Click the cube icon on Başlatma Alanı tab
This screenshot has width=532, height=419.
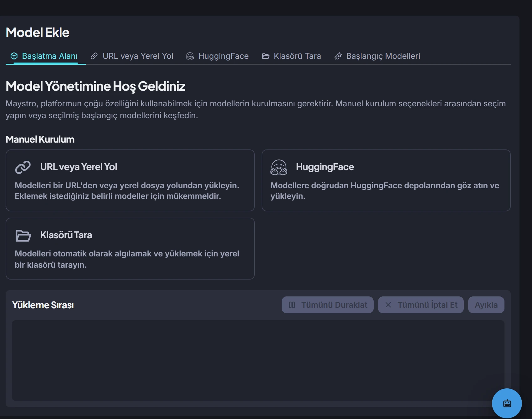point(14,56)
